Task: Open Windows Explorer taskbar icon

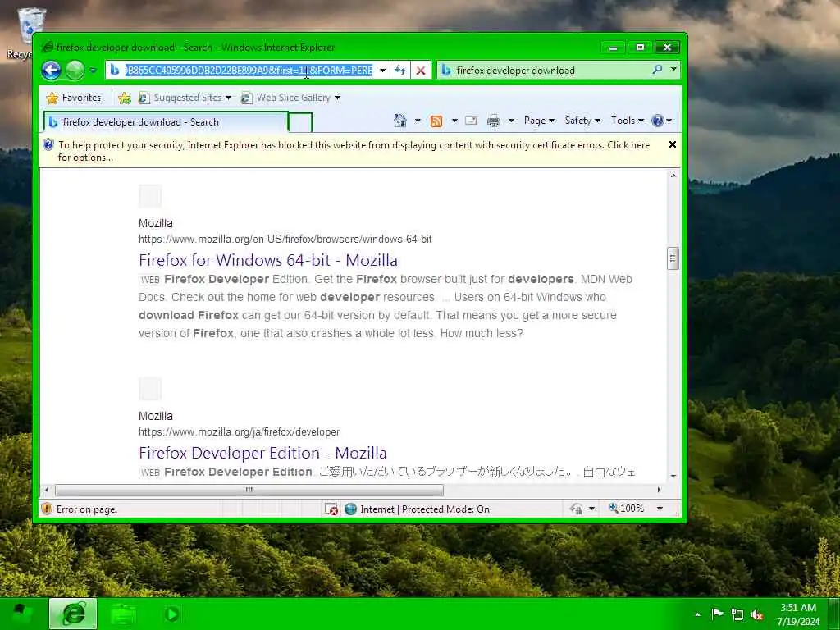Action: (x=123, y=614)
